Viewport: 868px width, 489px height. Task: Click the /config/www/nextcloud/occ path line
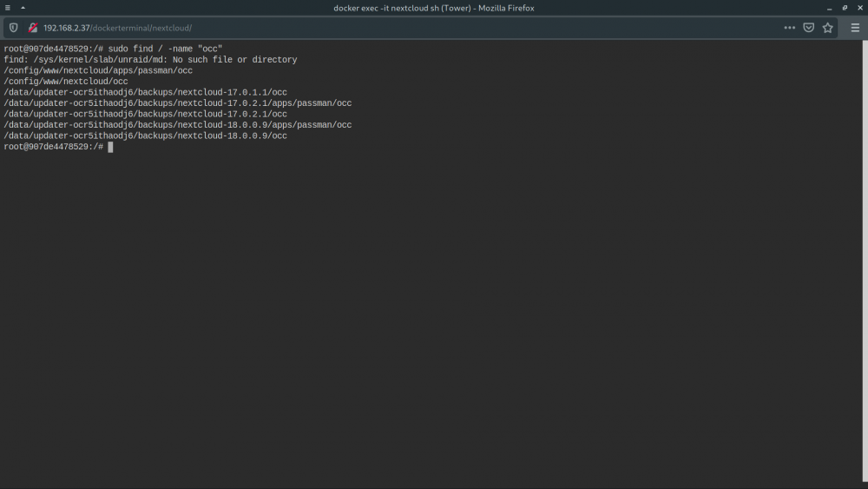66,82
